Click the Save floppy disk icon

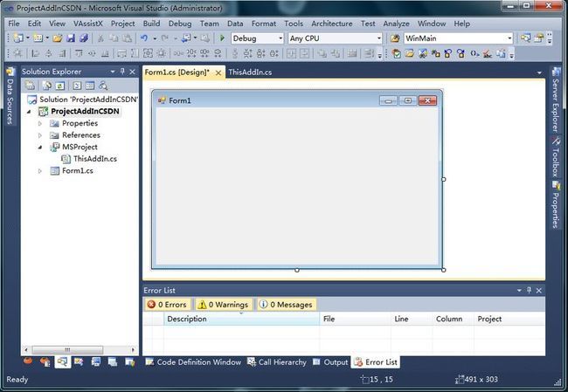pyautogui.click(x=71, y=38)
